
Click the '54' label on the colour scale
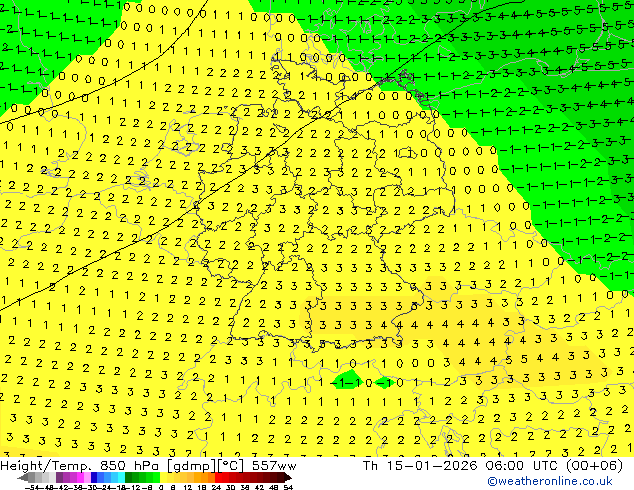pyautogui.click(x=287, y=487)
